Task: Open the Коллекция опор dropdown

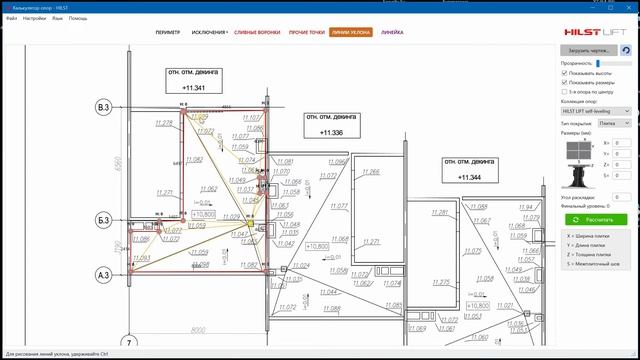Action: pyautogui.click(x=596, y=111)
